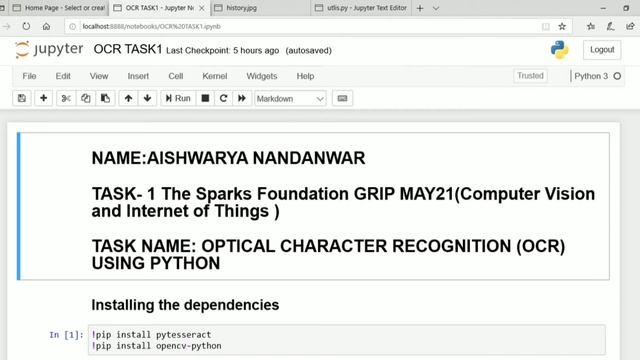Image resolution: width=640 pixels, height=360 pixels.
Task: Restart the kernel icon
Action: click(x=223, y=98)
